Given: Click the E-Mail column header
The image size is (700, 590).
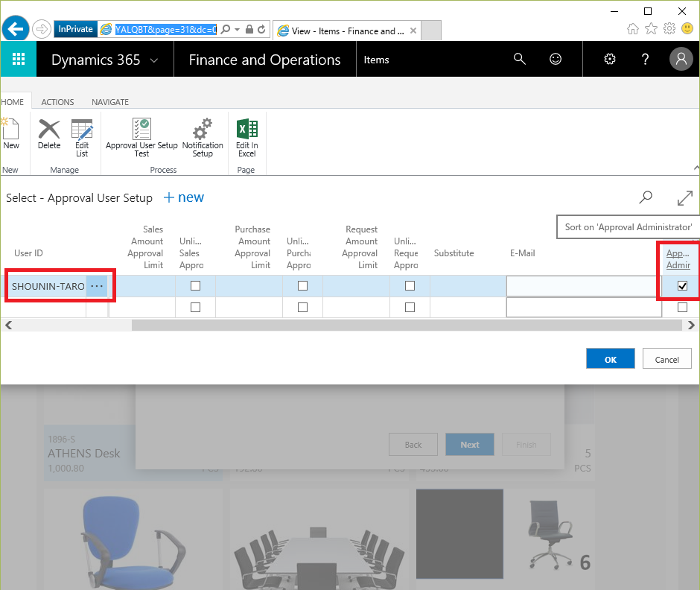Looking at the screenshot, I should point(522,253).
